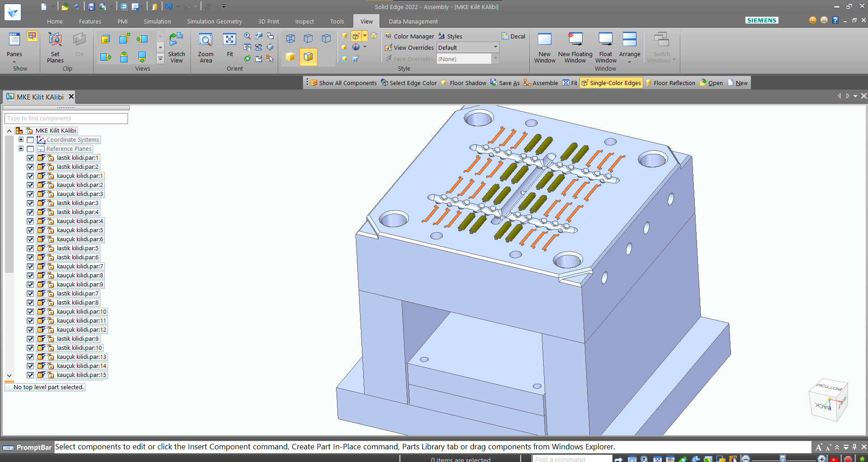Screen dimensions: 868x462
Task: Increase prompt bar font size
Action: 819,447
